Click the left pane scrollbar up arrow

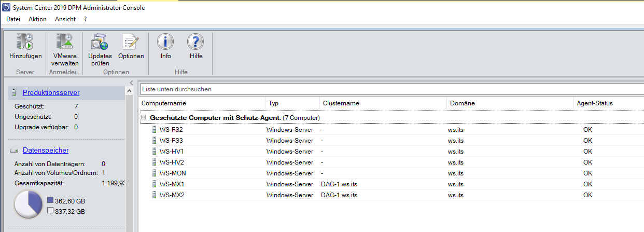[x=129, y=91]
